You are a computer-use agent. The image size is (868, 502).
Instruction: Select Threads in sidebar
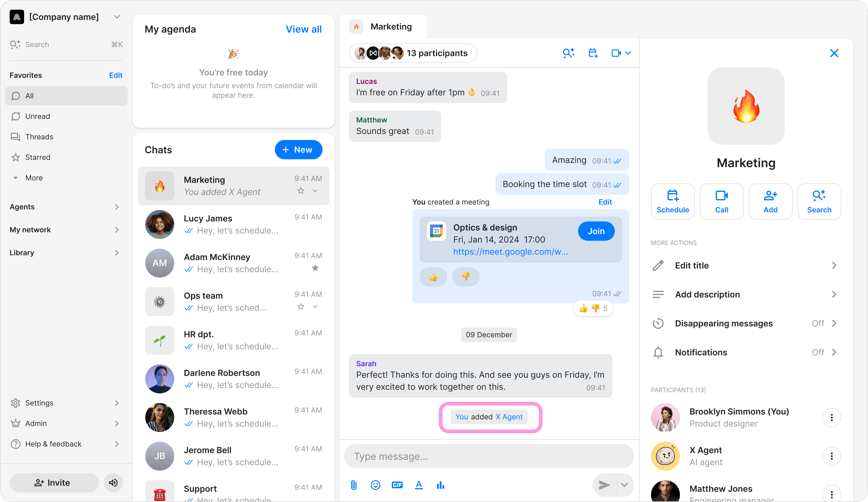click(x=66, y=137)
